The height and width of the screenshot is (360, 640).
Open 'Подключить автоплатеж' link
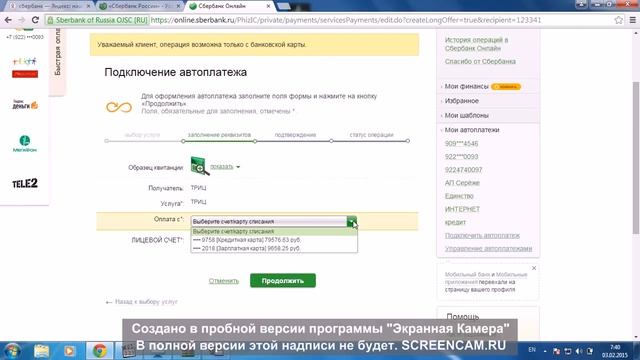point(482,236)
